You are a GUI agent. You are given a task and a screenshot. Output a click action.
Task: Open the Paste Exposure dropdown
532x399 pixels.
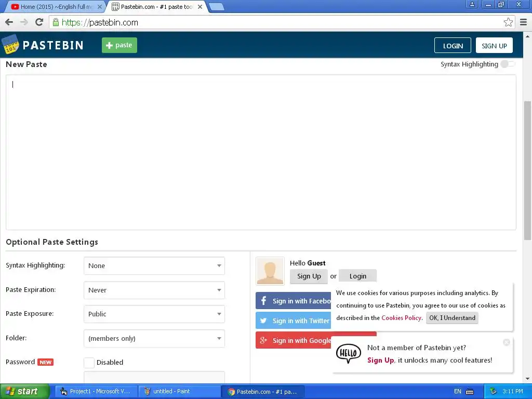click(154, 314)
